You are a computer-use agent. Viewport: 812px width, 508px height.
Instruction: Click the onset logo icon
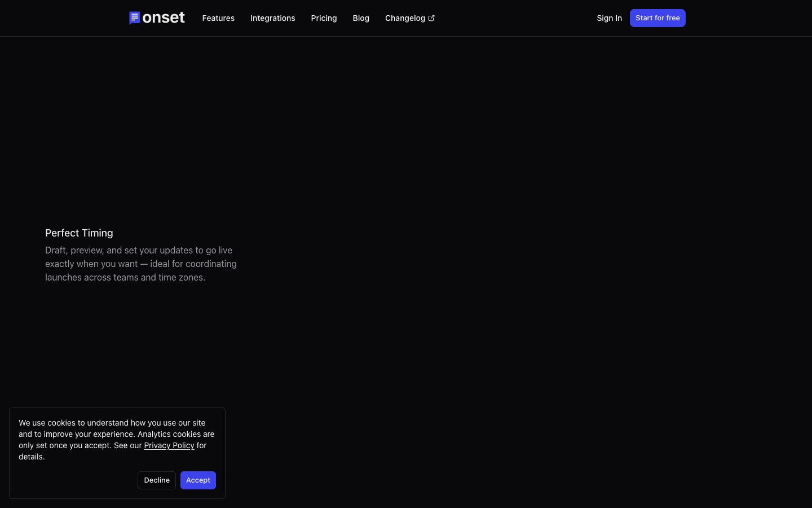pyautogui.click(x=134, y=18)
